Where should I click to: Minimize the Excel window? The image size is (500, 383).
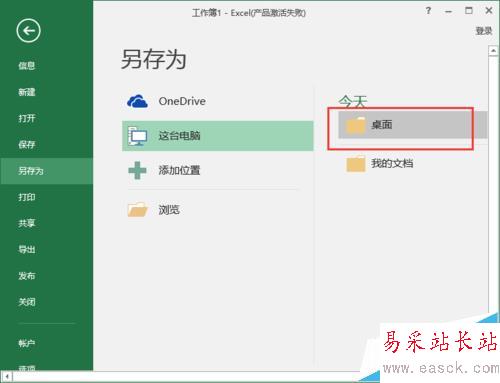(448, 11)
